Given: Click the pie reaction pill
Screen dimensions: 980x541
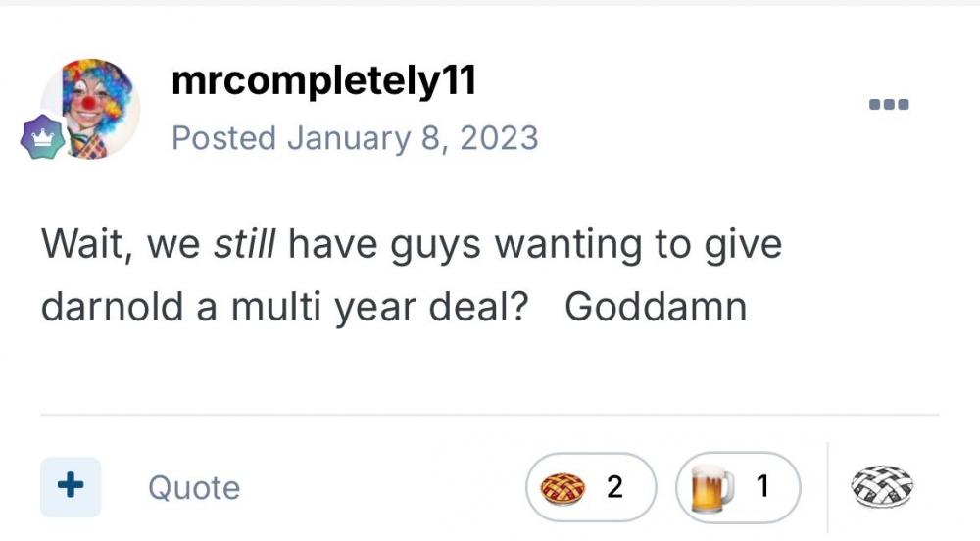Looking at the screenshot, I should [590, 486].
